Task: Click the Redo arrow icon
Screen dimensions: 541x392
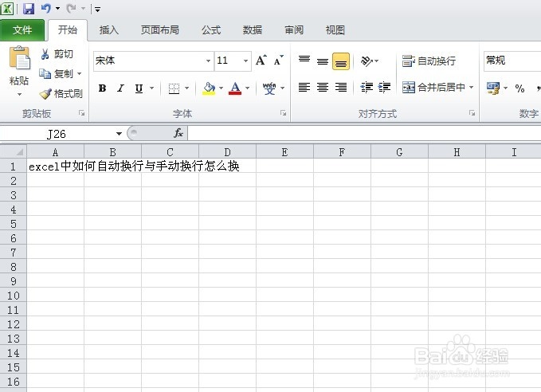Action: [71, 8]
